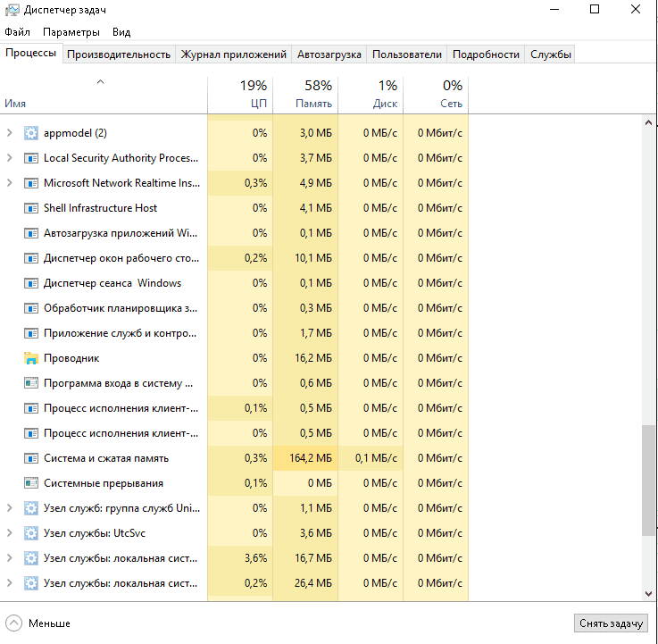Click the 10,1 МБ memory value

tap(313, 258)
